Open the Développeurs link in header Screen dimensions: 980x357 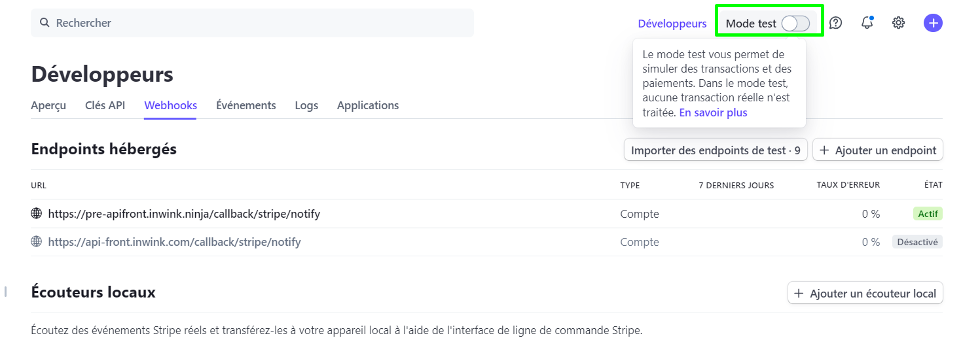(x=672, y=24)
